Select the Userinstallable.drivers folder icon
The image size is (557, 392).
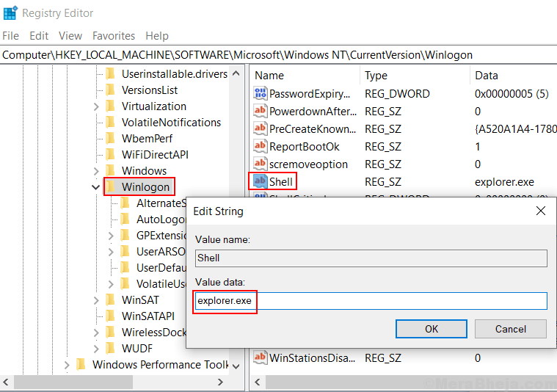pos(111,74)
